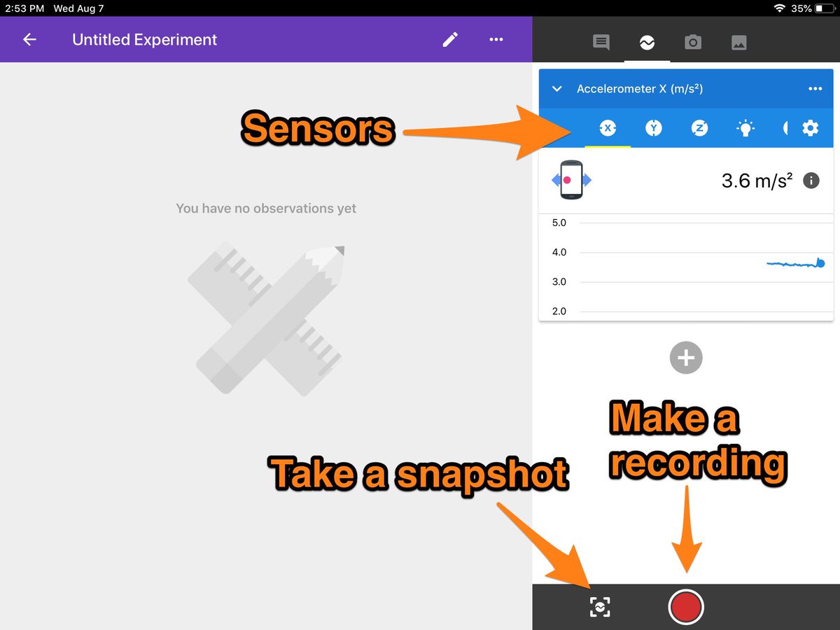Switch to the sensors wave tab
The width and height of the screenshot is (840, 630).
pyautogui.click(x=647, y=43)
